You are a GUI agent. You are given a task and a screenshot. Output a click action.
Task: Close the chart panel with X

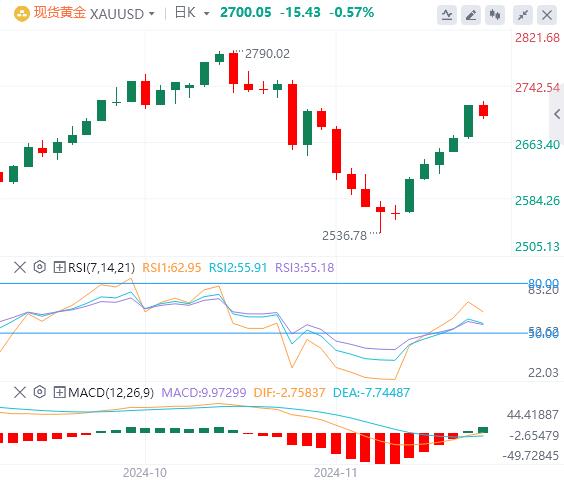coord(547,15)
